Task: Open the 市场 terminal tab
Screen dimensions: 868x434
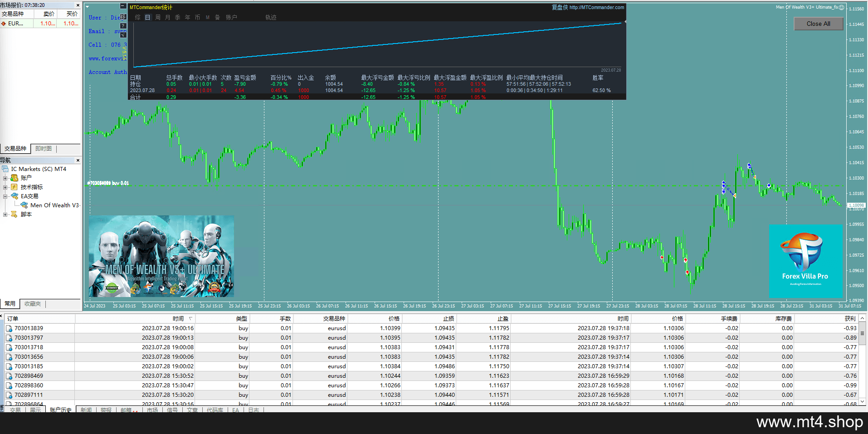Action: tap(152, 410)
